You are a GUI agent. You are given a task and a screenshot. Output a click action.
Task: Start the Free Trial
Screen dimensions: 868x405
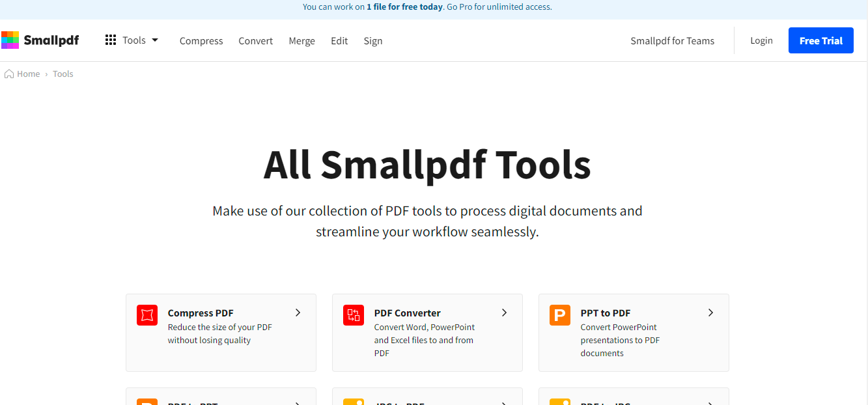[821, 40]
